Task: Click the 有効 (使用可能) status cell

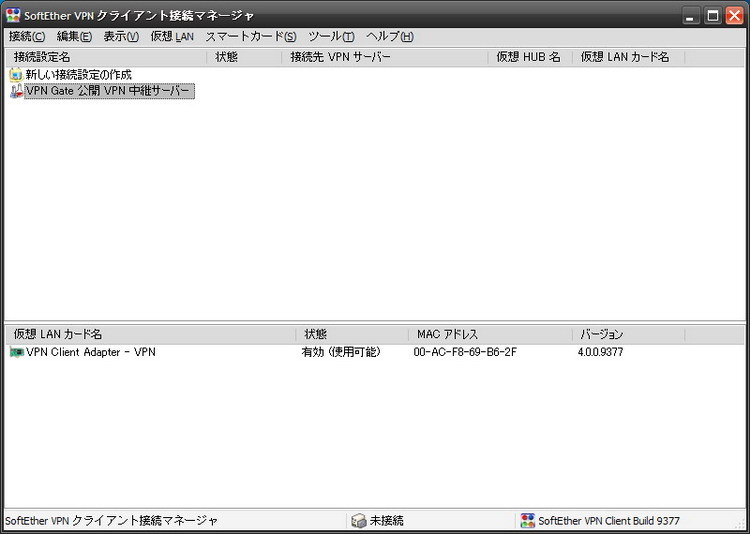Action: pyautogui.click(x=341, y=353)
